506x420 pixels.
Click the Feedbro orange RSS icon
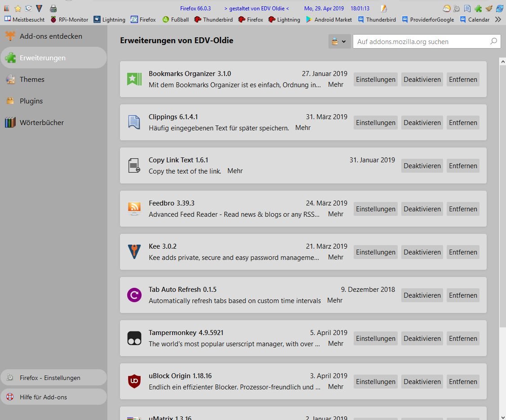pyautogui.click(x=134, y=209)
